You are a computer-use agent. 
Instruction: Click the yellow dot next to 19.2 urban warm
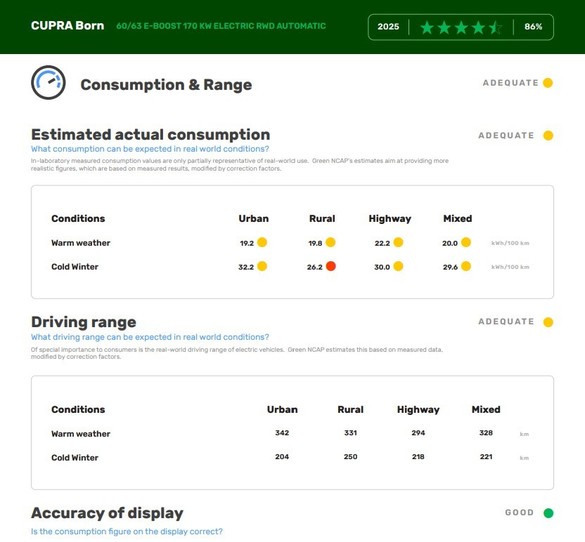[262, 242]
